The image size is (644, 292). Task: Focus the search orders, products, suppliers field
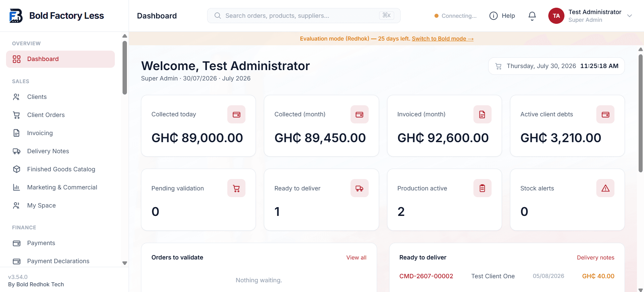(x=304, y=16)
